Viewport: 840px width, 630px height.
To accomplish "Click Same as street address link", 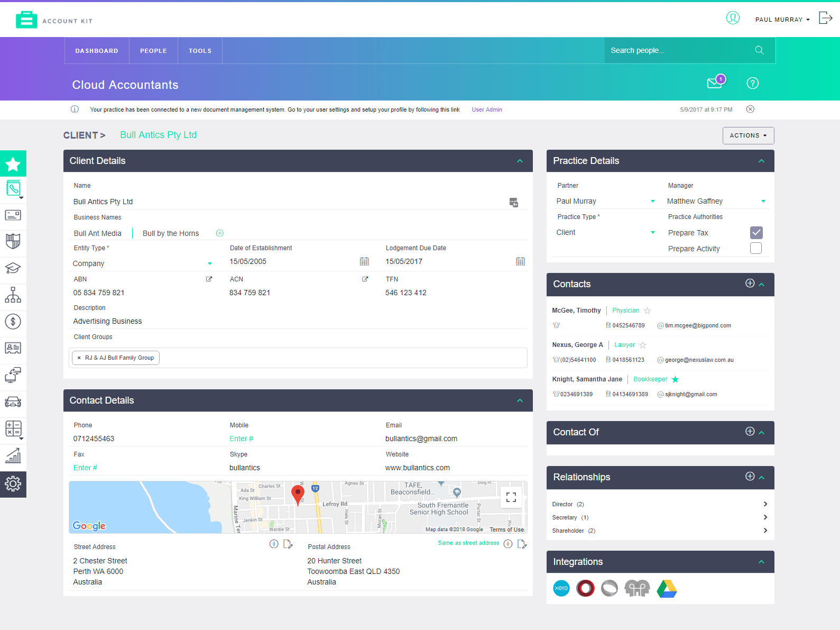I will pyautogui.click(x=468, y=543).
